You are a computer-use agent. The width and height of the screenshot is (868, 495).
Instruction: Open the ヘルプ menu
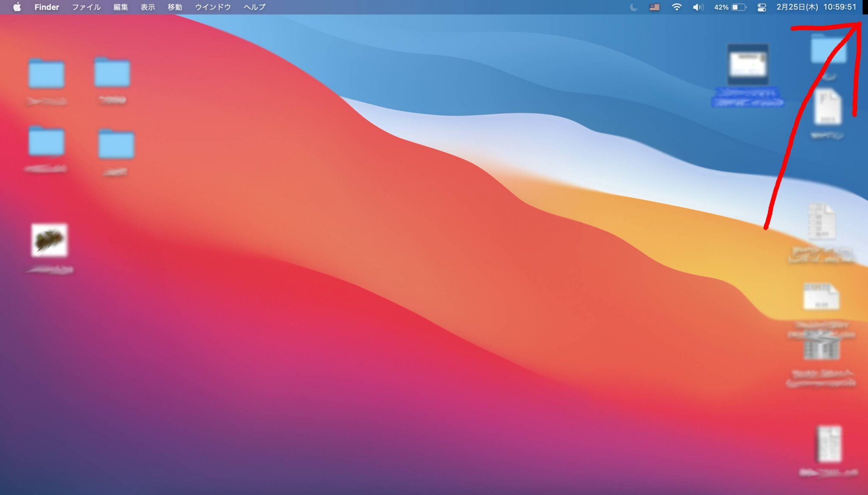pyautogui.click(x=254, y=7)
